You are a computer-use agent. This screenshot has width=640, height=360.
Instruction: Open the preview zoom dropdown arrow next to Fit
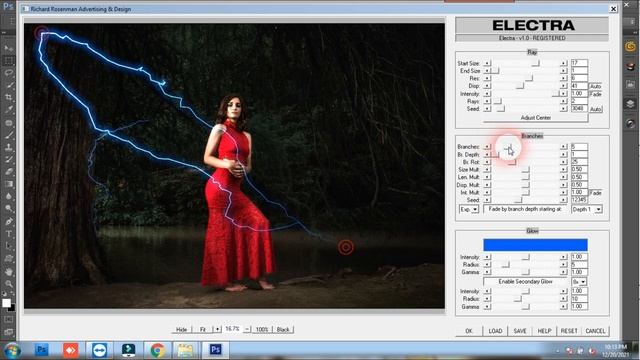[x=217, y=329]
